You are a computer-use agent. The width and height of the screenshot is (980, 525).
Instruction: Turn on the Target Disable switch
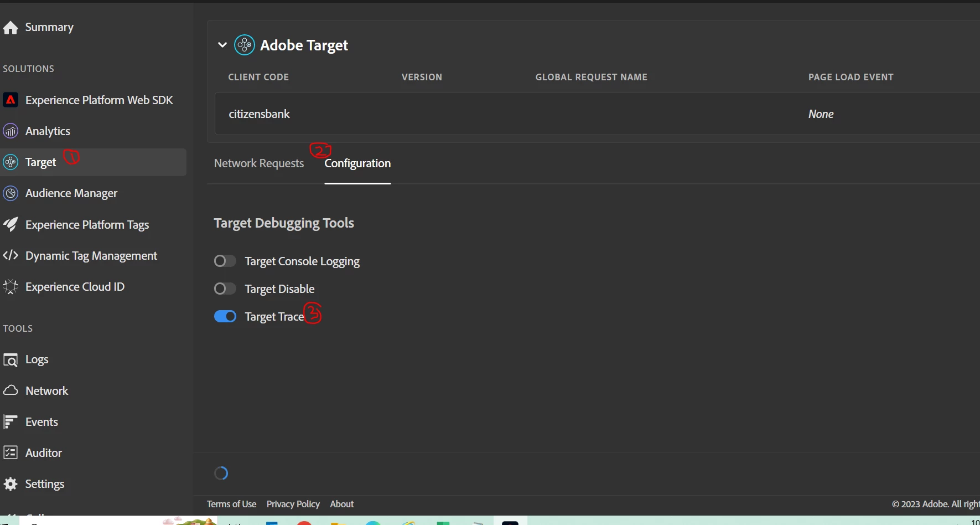[x=225, y=289]
